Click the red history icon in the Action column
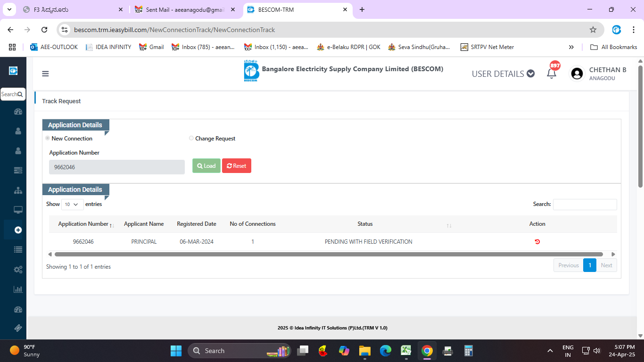 [537, 242]
